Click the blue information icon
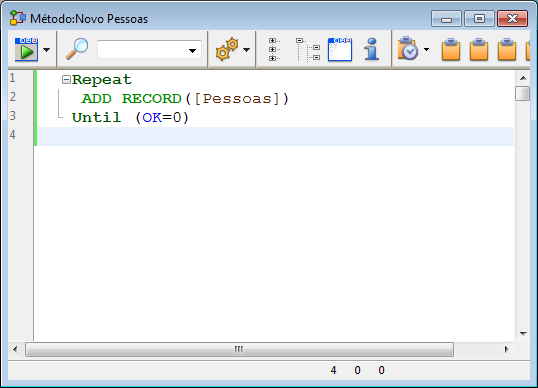Viewport: 538px width, 388px height. point(372,49)
